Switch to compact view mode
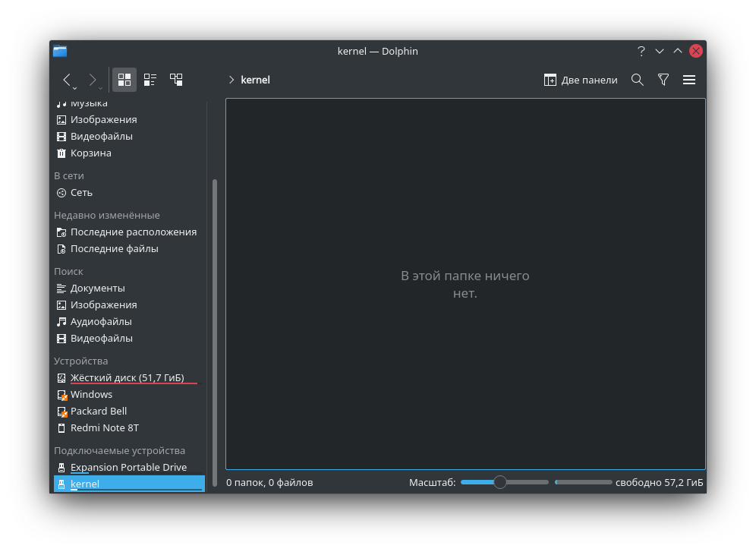The image size is (756, 552). (150, 80)
